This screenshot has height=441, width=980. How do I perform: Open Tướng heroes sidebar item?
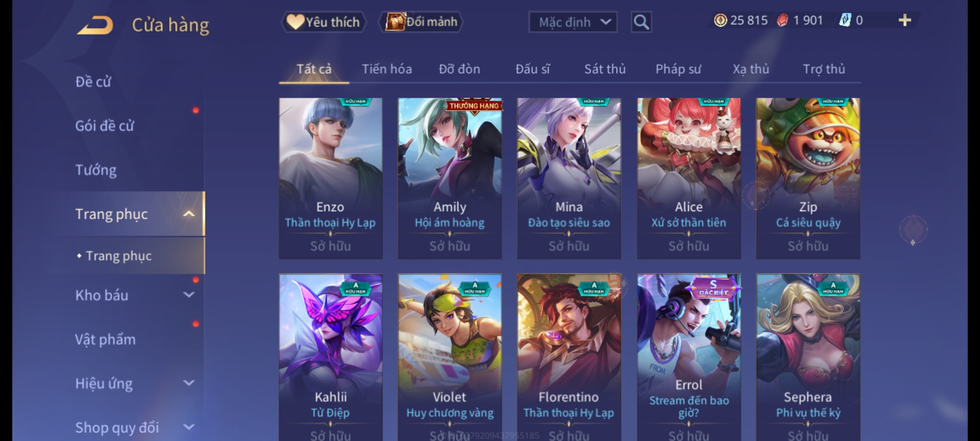[x=96, y=170]
